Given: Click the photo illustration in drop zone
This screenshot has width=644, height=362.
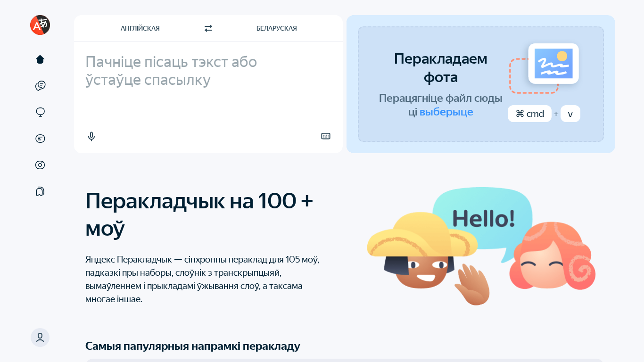Looking at the screenshot, I should coord(545,68).
